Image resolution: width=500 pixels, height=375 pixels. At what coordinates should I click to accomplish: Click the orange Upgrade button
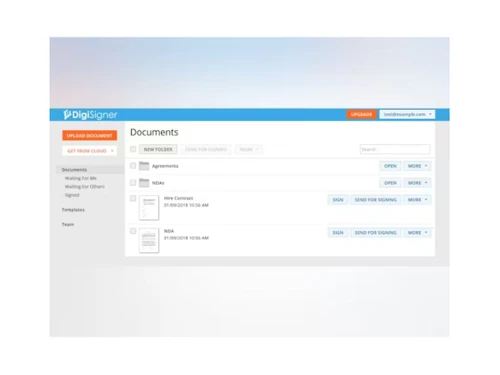click(361, 114)
